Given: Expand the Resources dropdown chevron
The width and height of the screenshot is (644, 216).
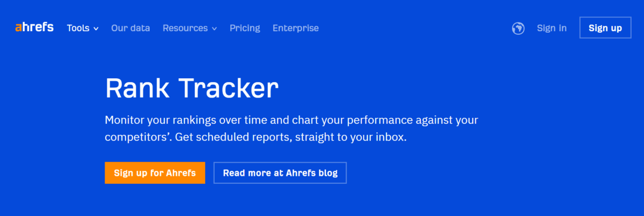Looking at the screenshot, I should [x=214, y=28].
